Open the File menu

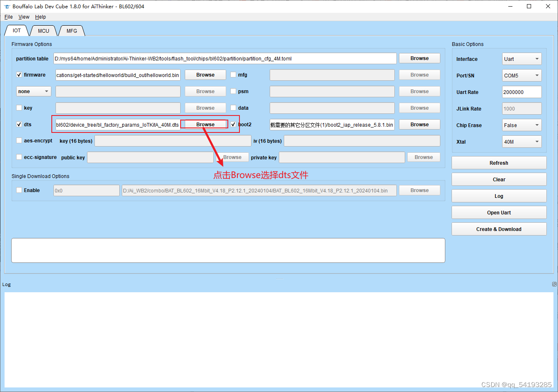9,17
